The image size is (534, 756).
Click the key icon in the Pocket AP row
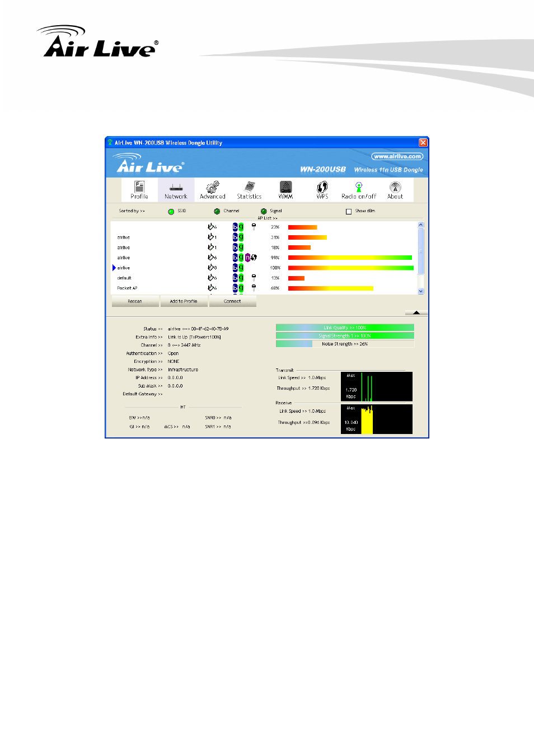(254, 288)
